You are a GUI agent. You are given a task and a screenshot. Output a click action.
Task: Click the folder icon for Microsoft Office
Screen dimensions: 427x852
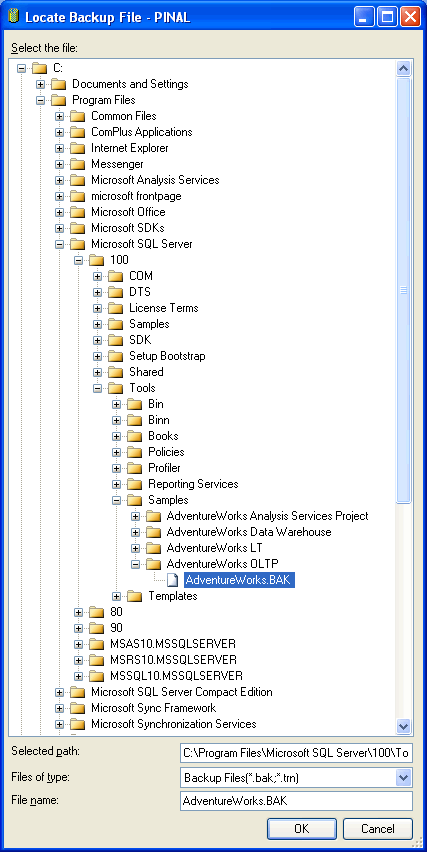[x=78, y=212]
